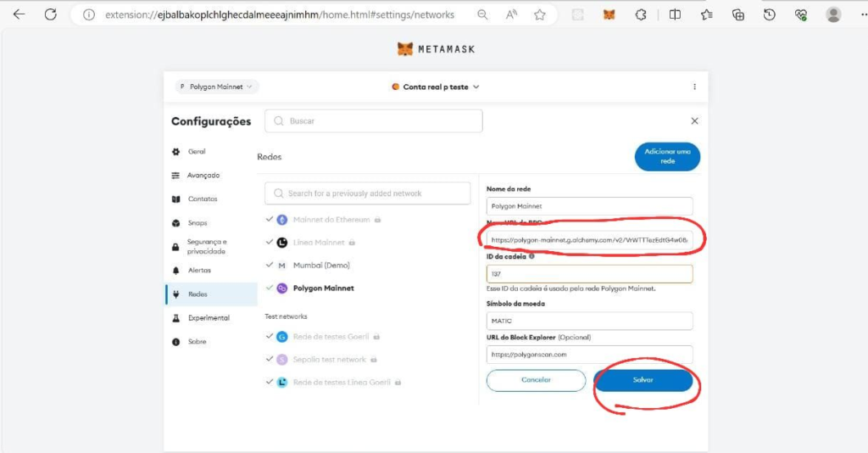Image resolution: width=868 pixels, height=453 pixels.
Task: Click the Linea Mainnet network icon
Action: 281,243
